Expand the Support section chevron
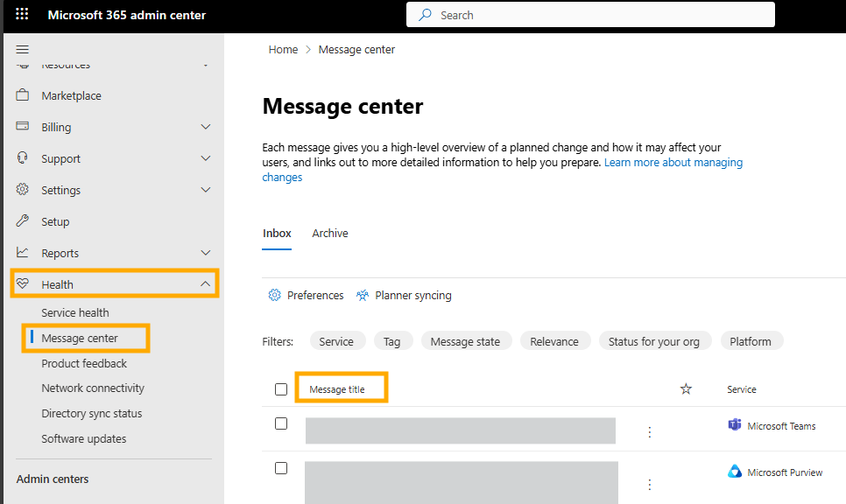The width and height of the screenshot is (846, 504). coord(206,158)
